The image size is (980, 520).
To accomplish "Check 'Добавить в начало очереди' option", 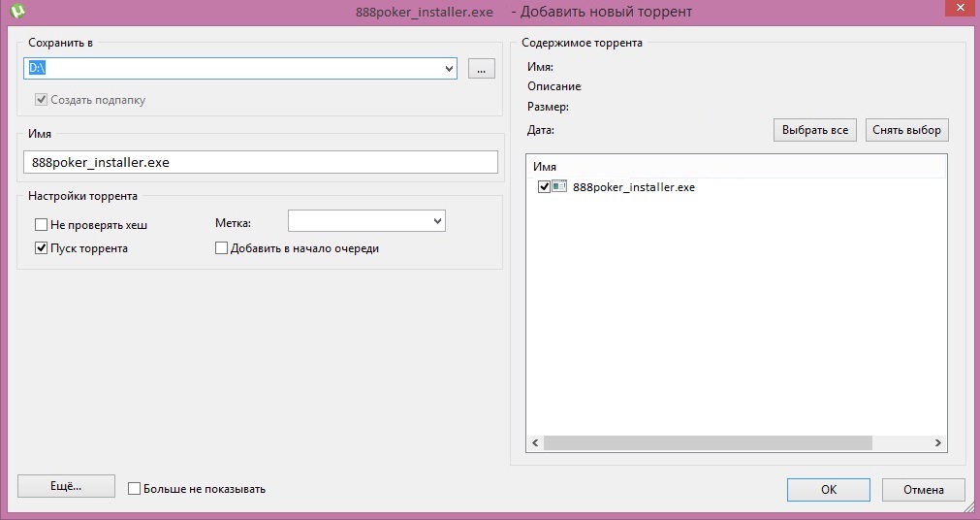I will pos(221,248).
